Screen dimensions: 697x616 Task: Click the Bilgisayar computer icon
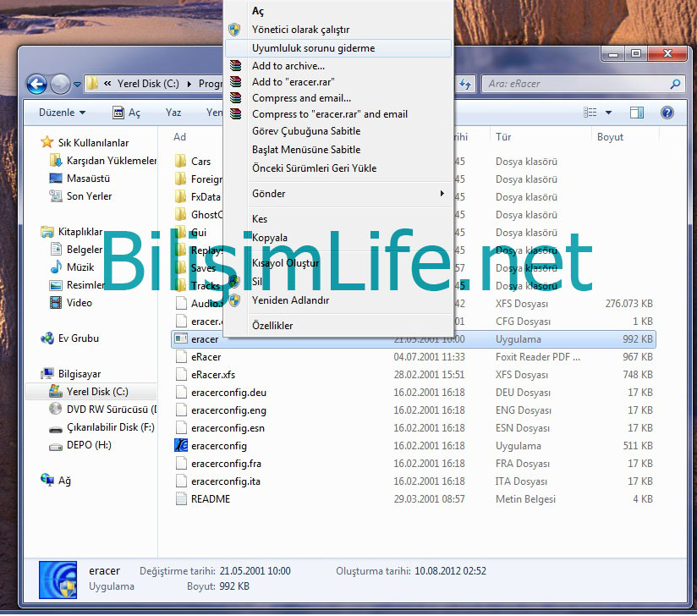pos(47,374)
